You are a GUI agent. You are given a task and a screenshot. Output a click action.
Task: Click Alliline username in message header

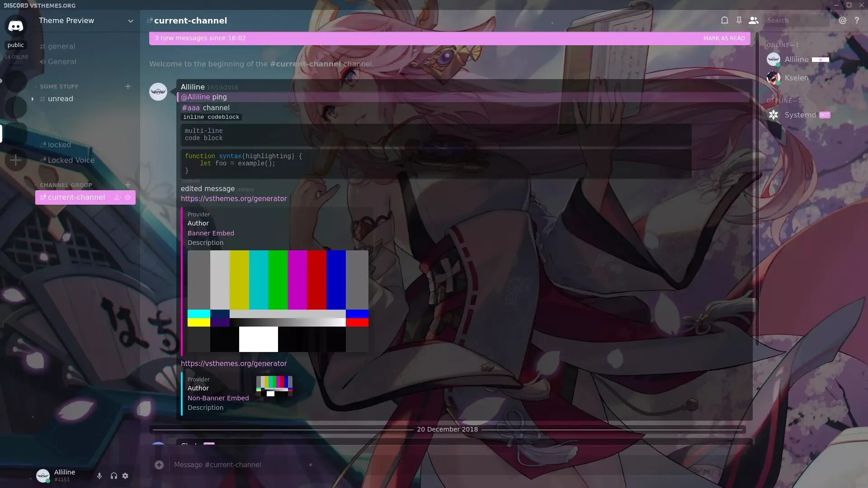[193, 87]
